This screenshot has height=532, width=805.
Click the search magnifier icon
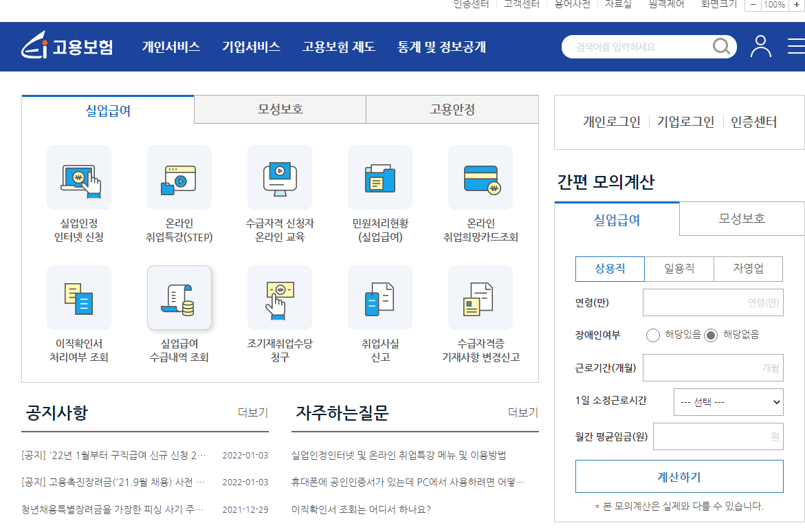(721, 47)
